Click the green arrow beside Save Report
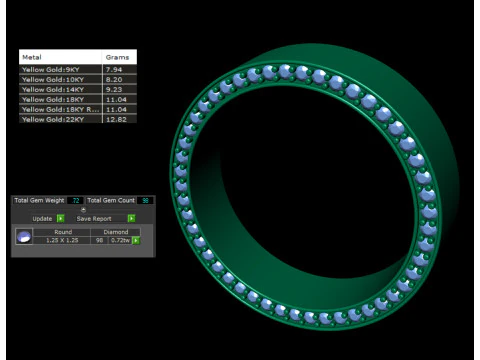480x360 pixels. tap(131, 218)
